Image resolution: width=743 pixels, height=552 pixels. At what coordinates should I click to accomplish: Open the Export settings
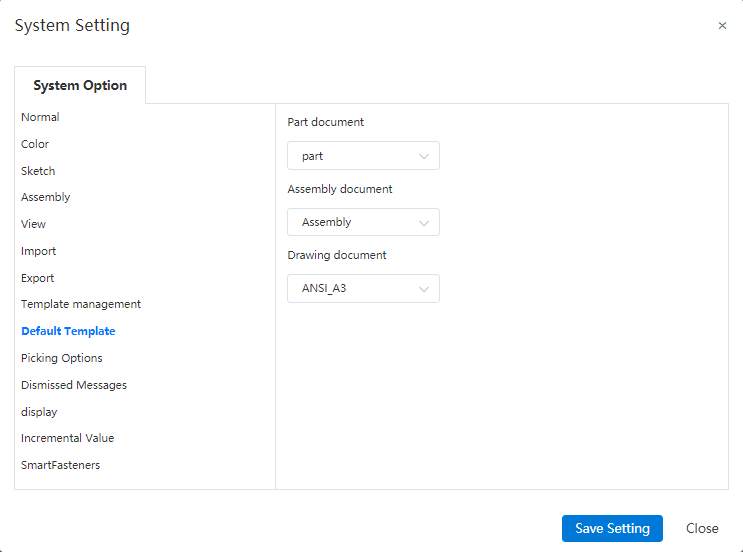(37, 278)
